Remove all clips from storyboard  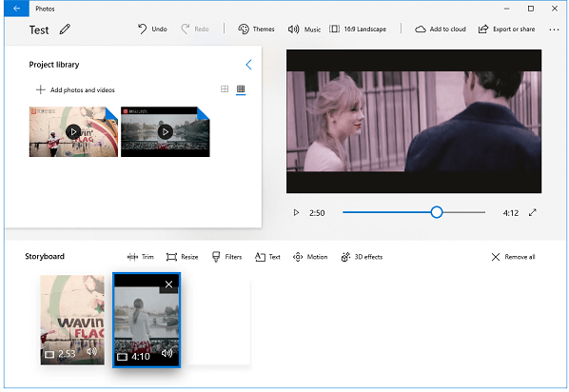(x=513, y=257)
